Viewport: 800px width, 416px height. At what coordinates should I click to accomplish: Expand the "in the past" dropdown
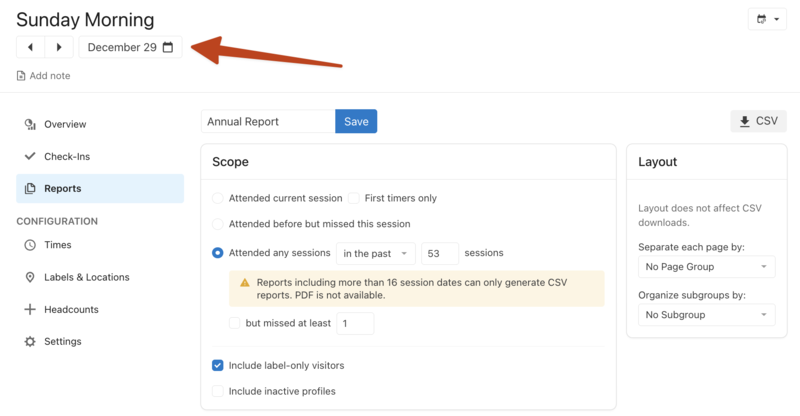pos(376,253)
